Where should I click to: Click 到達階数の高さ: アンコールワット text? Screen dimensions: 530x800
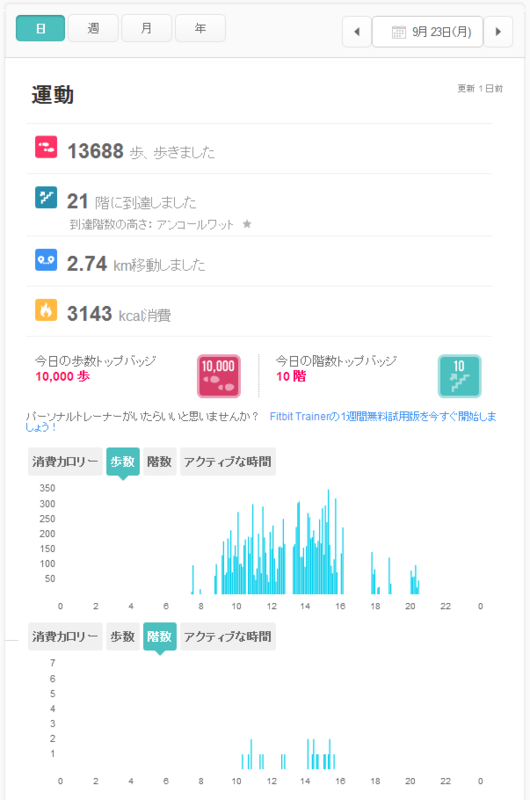click(x=152, y=224)
